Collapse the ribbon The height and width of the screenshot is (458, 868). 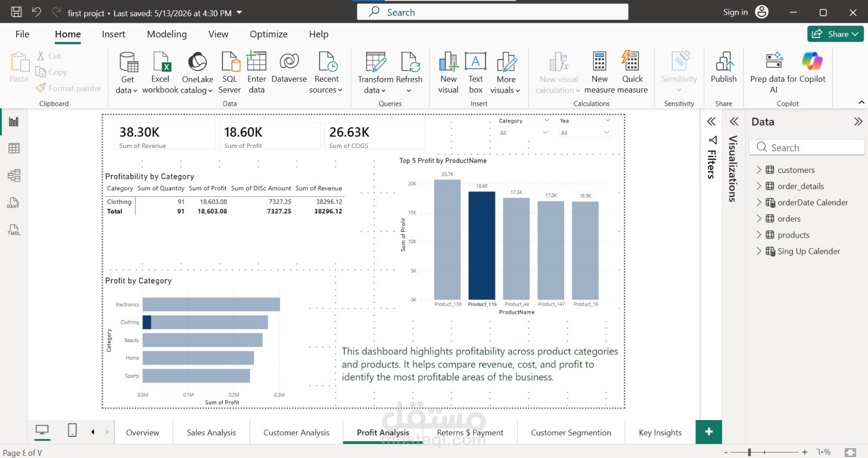click(x=861, y=102)
